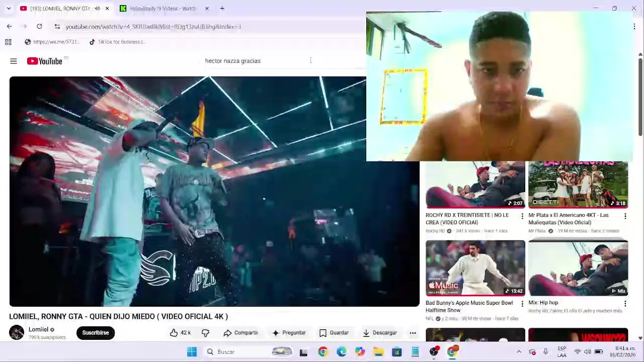Open options menu for Las Muñequitas video

click(625, 216)
